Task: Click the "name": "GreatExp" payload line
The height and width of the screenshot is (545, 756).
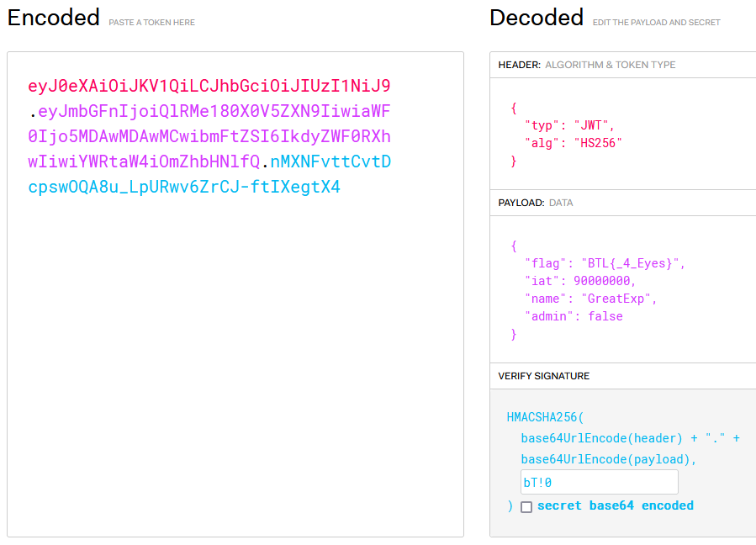Action: pyautogui.click(x=590, y=299)
